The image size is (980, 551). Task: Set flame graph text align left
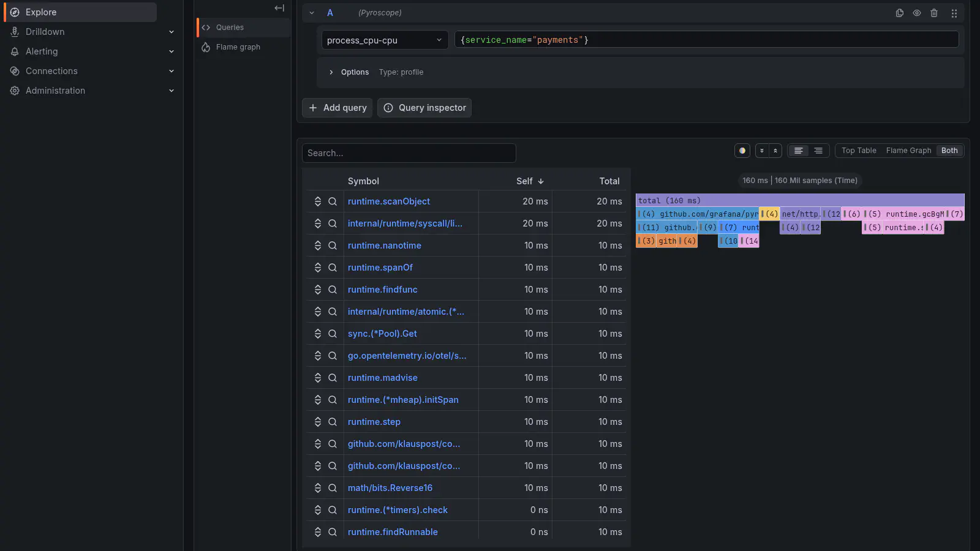799,151
